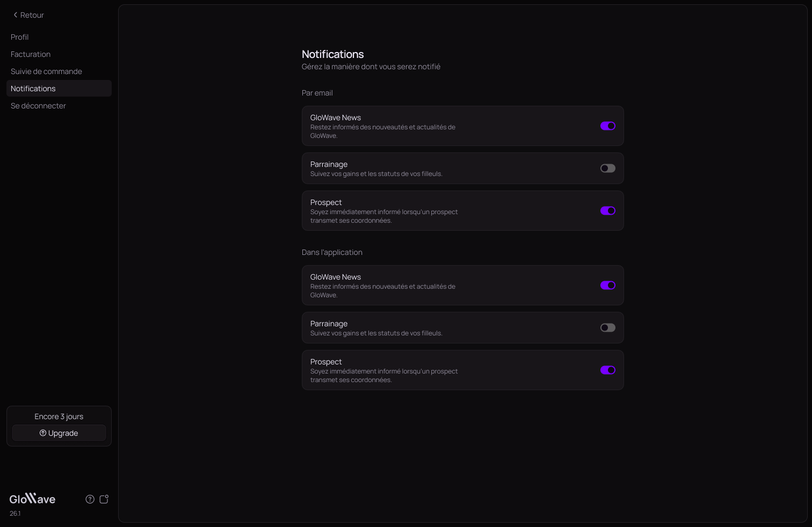Disable in-app GloWave News toggle
Image resolution: width=812 pixels, height=527 pixels.
click(608, 285)
